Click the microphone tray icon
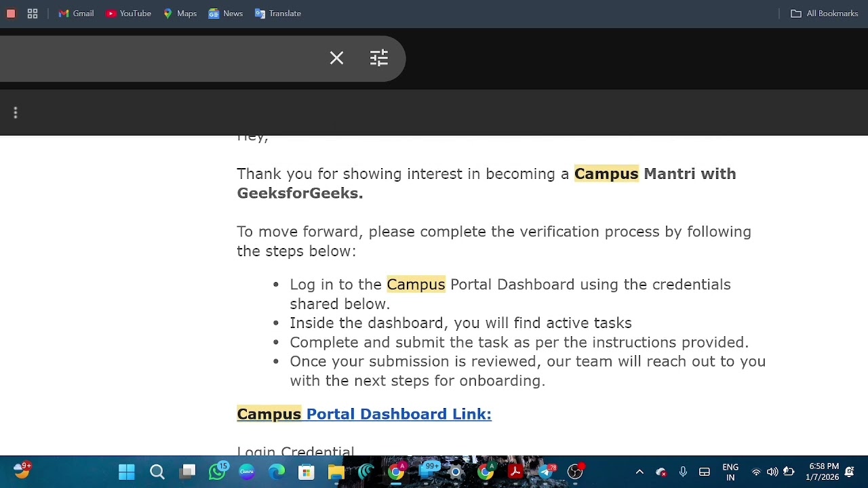Viewport: 868px width, 488px height. click(x=683, y=472)
